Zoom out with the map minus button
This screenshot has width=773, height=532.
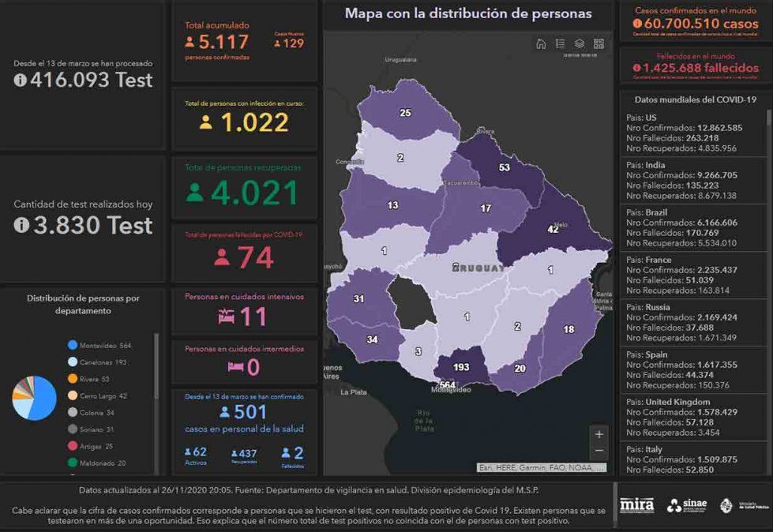[x=599, y=451]
